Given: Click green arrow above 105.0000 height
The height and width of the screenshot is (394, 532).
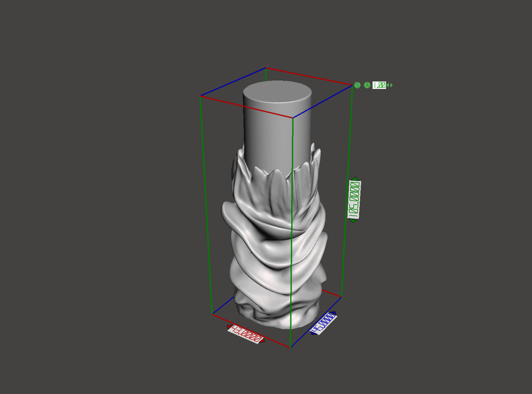Looking at the screenshot, I should [355, 179].
